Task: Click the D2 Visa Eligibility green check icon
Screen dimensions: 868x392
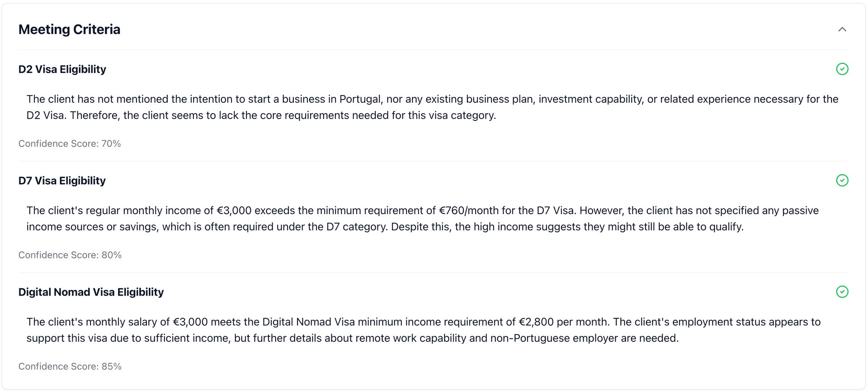Action: (x=842, y=69)
